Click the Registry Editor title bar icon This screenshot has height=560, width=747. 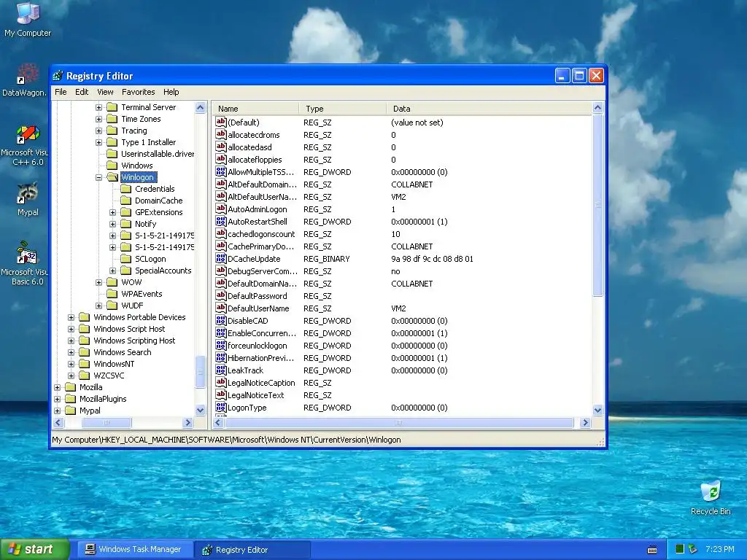[58, 76]
